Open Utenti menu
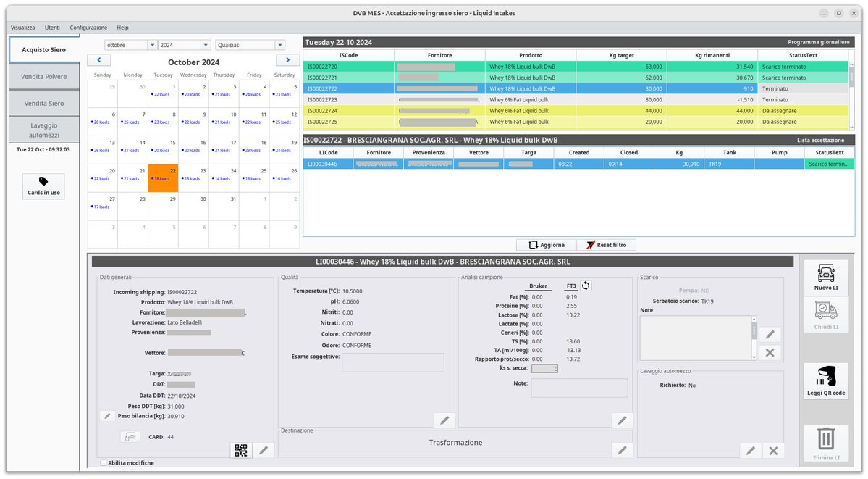868x479 pixels. [52, 27]
